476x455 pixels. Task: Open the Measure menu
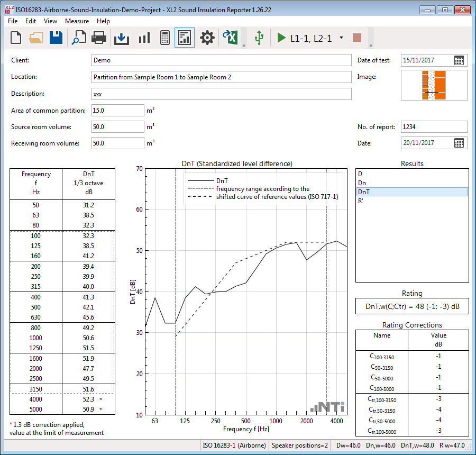point(77,21)
